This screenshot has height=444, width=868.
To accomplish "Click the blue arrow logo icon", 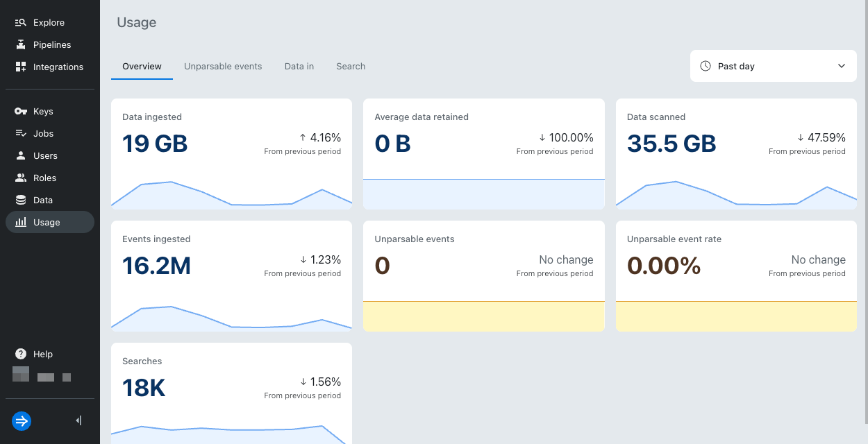I will tap(22, 420).
